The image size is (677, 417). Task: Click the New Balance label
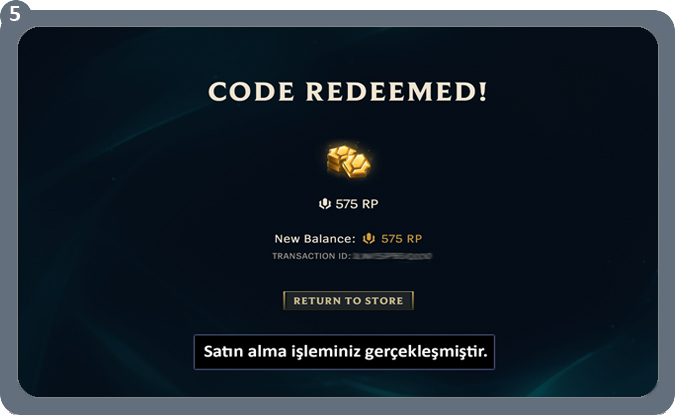(x=315, y=239)
